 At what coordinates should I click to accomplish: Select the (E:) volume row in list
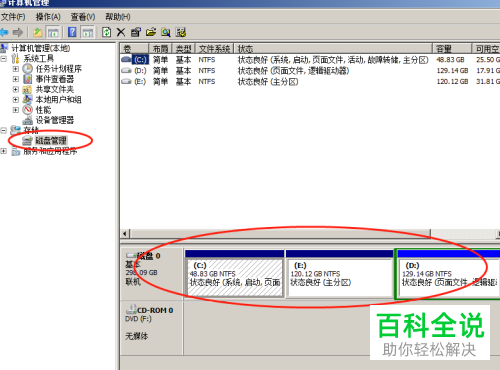pos(310,82)
